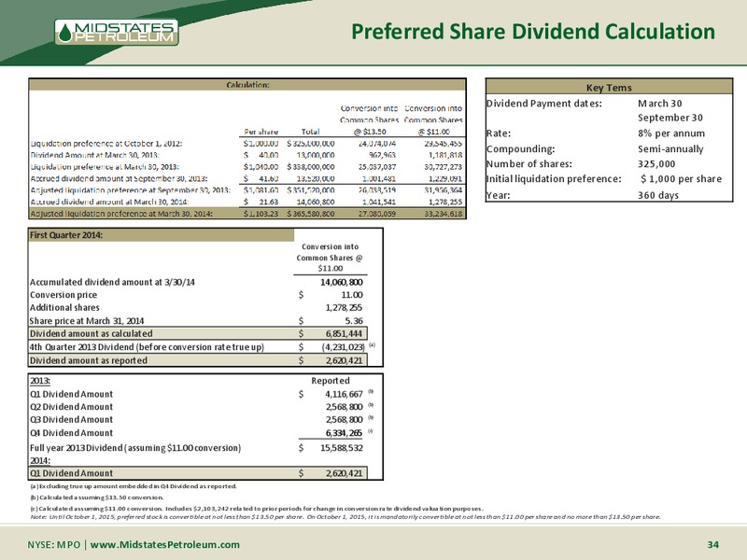Select the '4,116,667' Q1 dividend amount

344,394
